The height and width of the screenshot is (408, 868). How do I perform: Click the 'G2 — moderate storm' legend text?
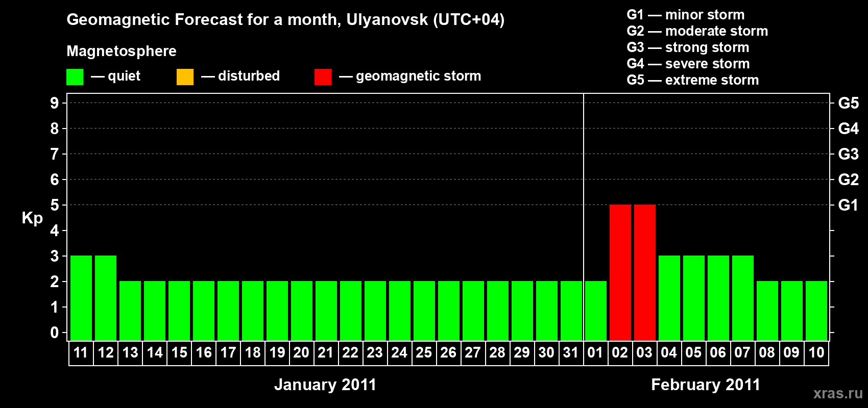point(697,31)
